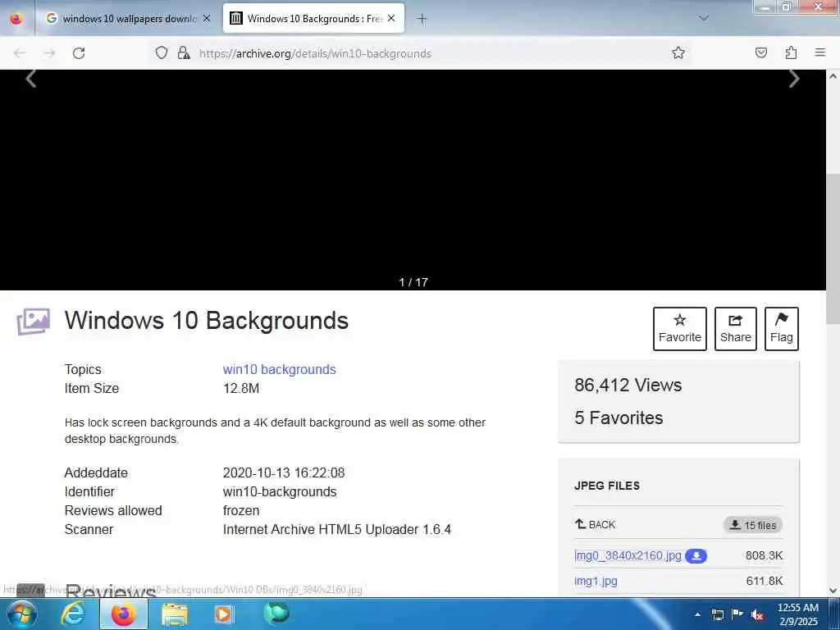Viewport: 840px width, 630px height.
Task: Open Windows Media Player from the taskbar
Action: point(224,614)
